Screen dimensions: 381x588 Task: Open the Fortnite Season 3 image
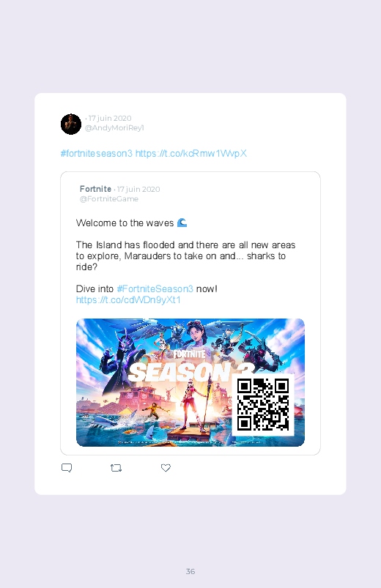[190, 382]
